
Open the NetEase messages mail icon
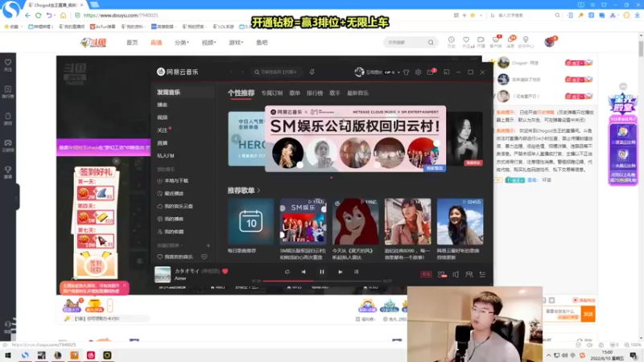pos(431,72)
